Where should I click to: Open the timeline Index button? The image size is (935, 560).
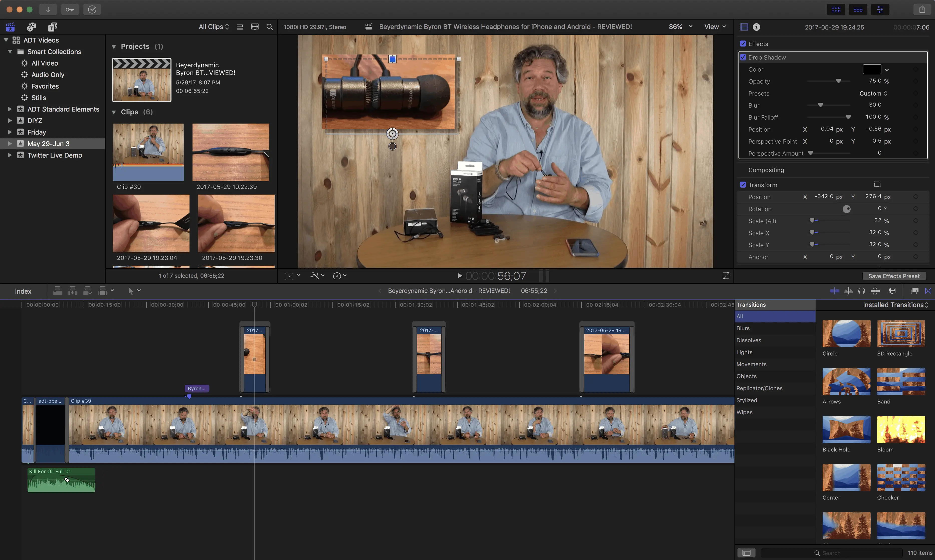23,291
